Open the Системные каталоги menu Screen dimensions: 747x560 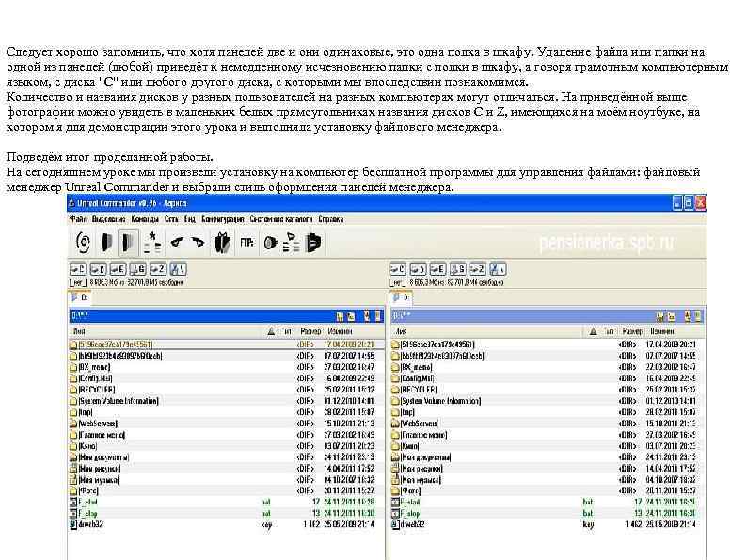pyautogui.click(x=281, y=219)
